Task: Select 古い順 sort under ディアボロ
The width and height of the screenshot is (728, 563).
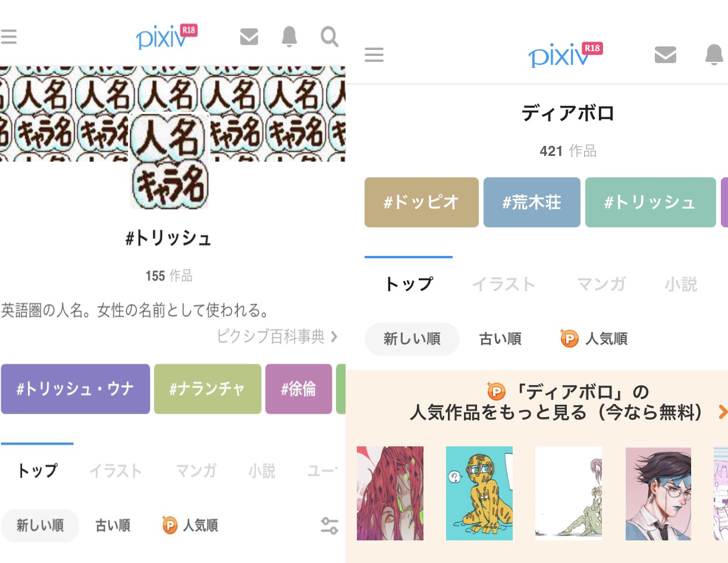Action: coord(500,339)
